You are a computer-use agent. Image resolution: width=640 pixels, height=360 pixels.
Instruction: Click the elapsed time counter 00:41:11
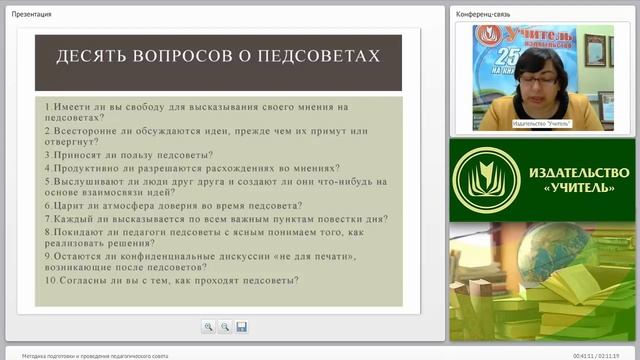[584, 356]
